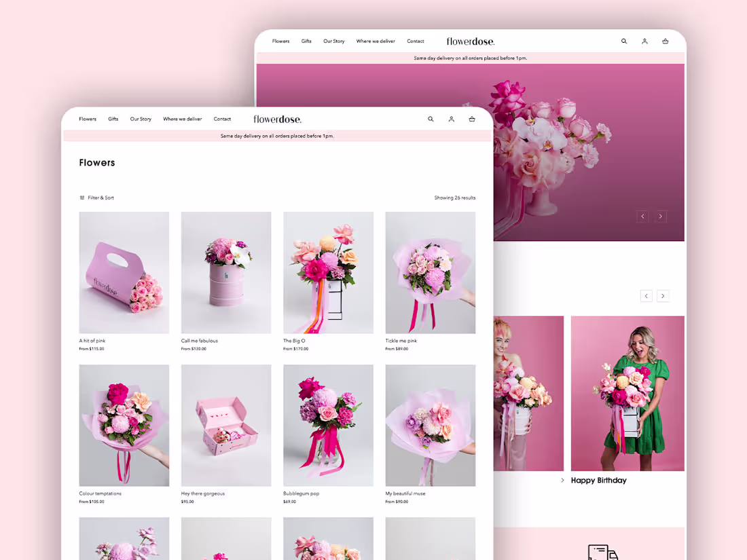The image size is (747, 560).
Task: Click the $69.00 price
Action: (289, 502)
